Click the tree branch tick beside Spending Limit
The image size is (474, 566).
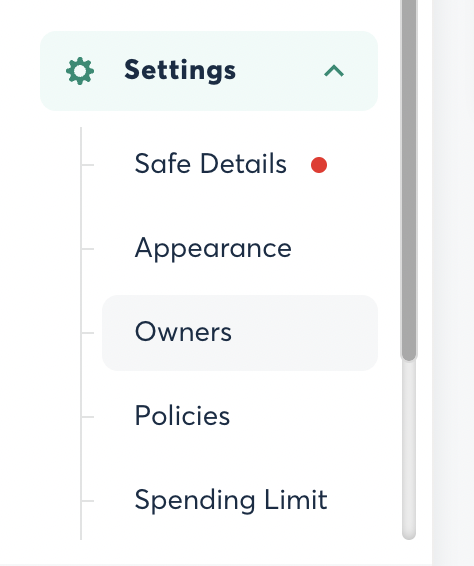tap(88, 501)
